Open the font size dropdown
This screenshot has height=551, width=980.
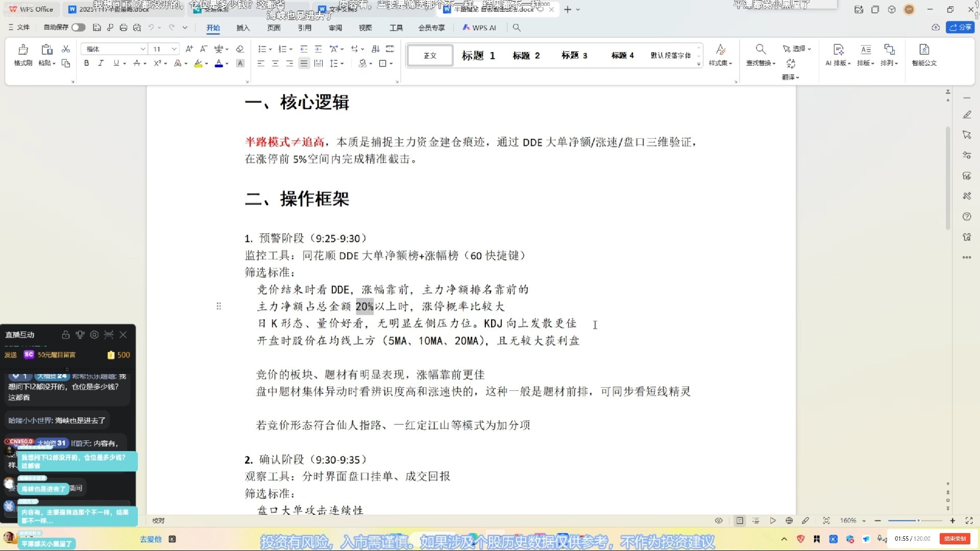pos(174,49)
